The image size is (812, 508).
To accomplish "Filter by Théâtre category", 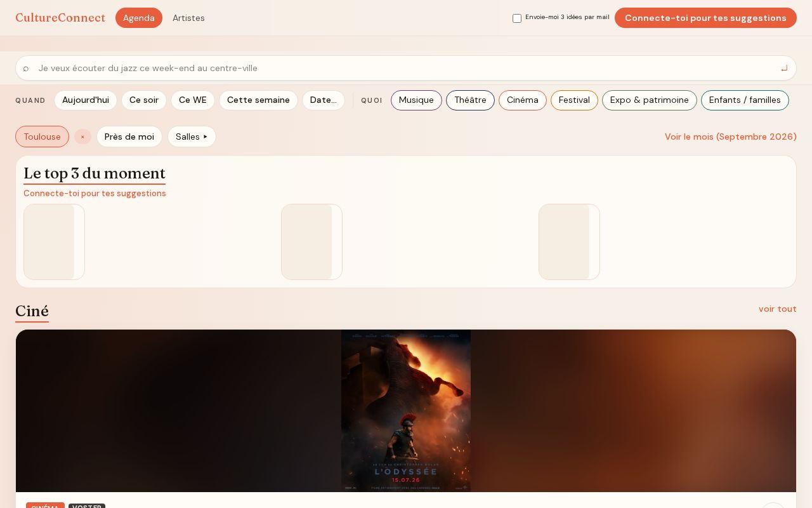I will tap(470, 100).
